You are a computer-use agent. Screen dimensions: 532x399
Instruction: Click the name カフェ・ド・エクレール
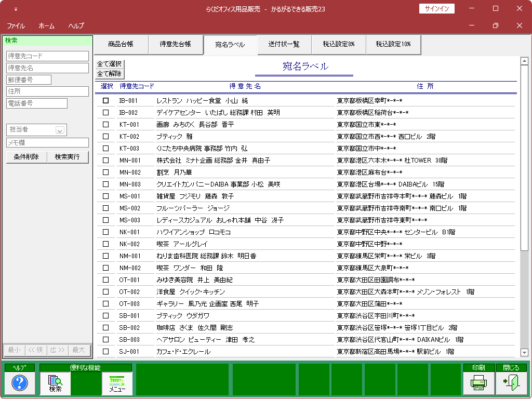pos(183,352)
